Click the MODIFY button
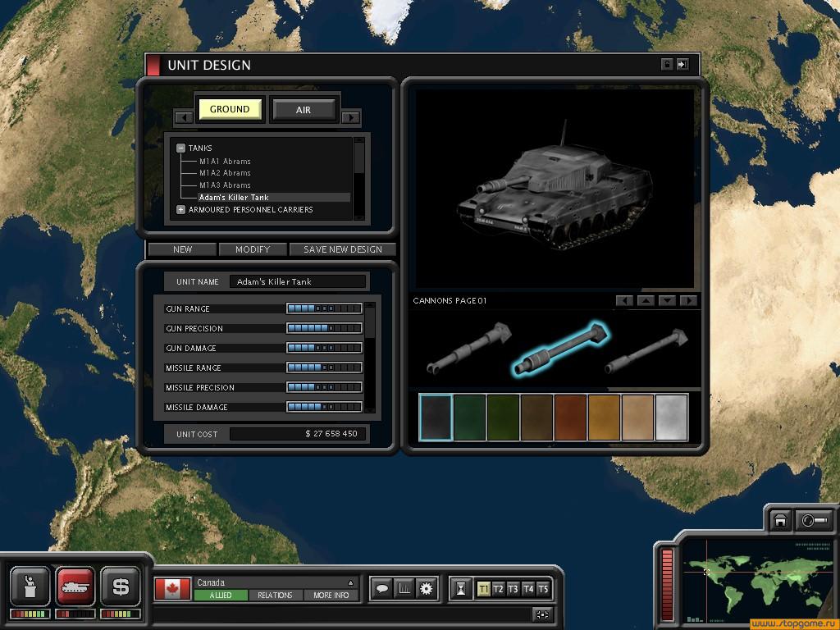 pyautogui.click(x=253, y=249)
